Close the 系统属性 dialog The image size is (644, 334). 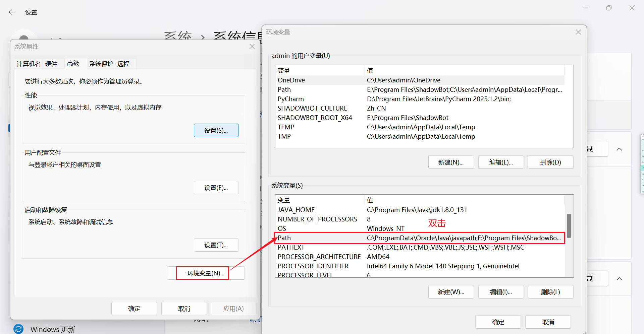(x=252, y=46)
